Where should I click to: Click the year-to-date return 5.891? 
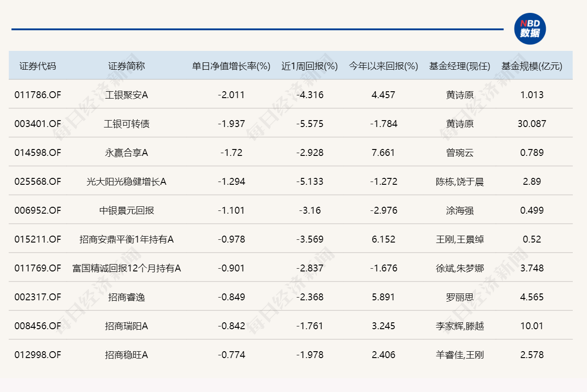pos(383,297)
